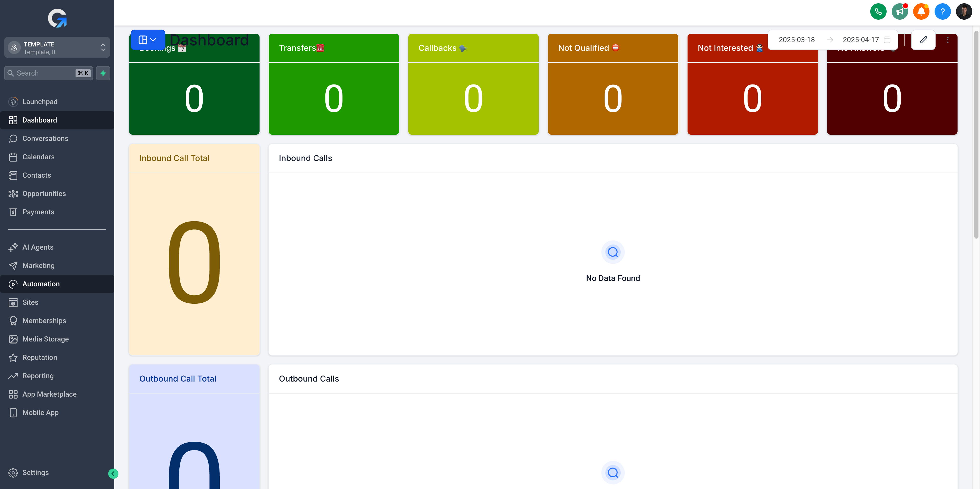Image resolution: width=980 pixels, height=489 pixels.
Task: Open Calendars in the sidebar
Action: coord(57,157)
